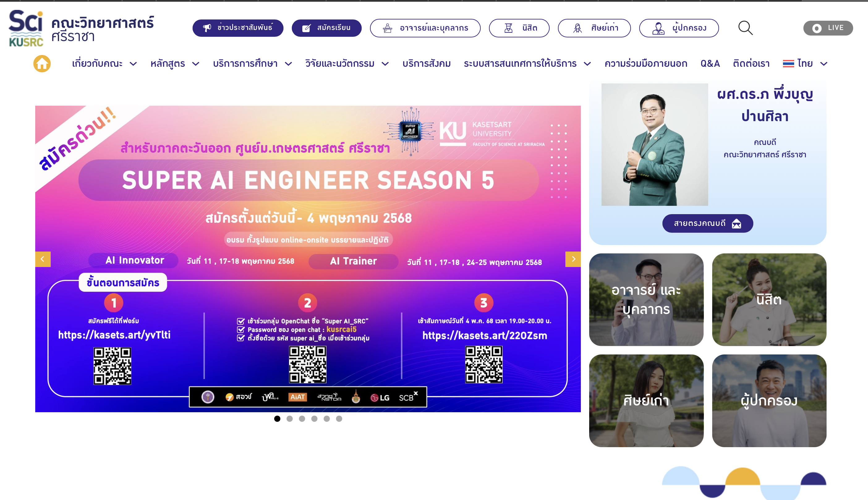The image size is (868, 500).
Task: Click the AI Trainer label
Action: [353, 261]
